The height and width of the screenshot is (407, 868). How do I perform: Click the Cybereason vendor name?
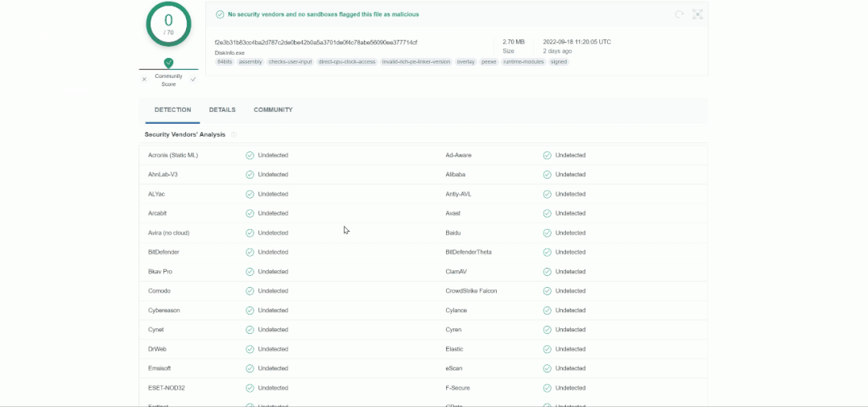coord(164,310)
